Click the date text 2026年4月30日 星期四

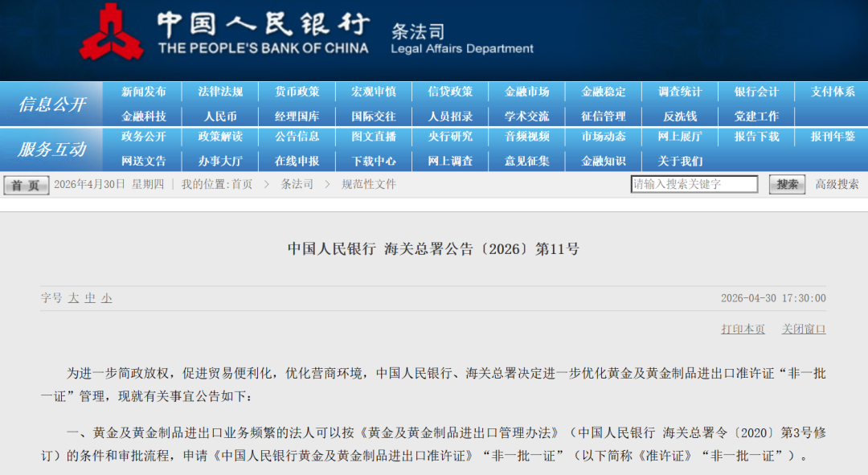point(109,184)
